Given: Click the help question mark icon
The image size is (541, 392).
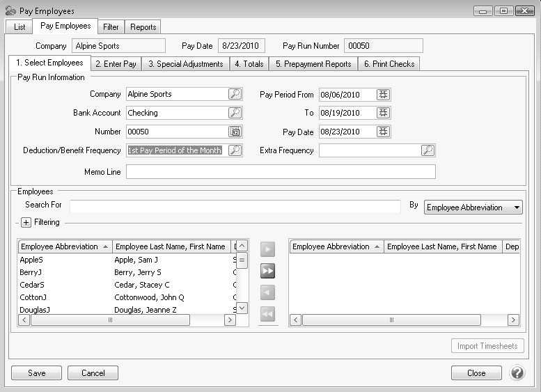Looking at the screenshot, I should (x=517, y=373).
